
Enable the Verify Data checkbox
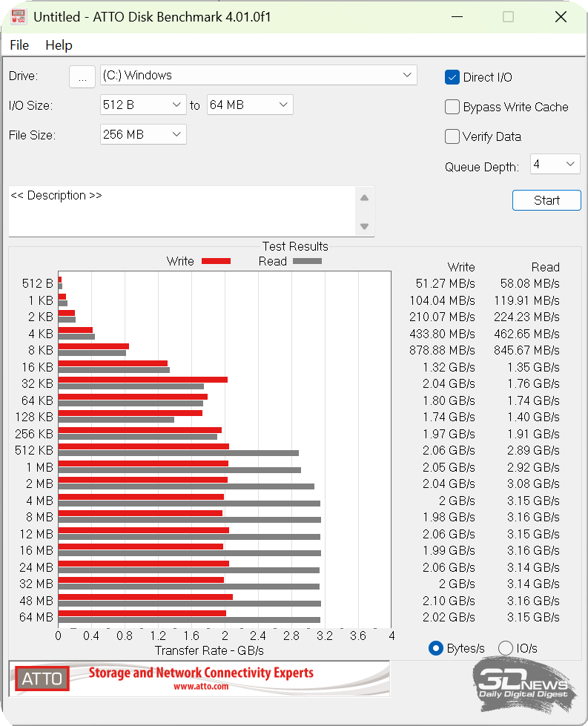pyautogui.click(x=452, y=136)
